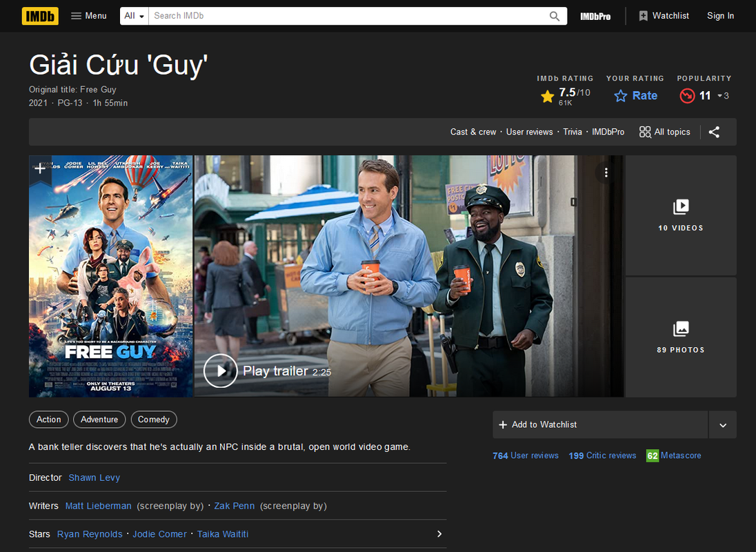The width and height of the screenshot is (756, 552).
Task: Open the popularity rank 11 indicator
Action: tap(704, 96)
